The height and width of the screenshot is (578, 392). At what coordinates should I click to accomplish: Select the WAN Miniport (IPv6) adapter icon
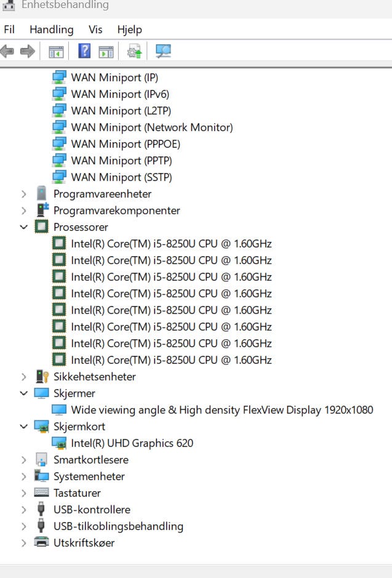coord(59,94)
